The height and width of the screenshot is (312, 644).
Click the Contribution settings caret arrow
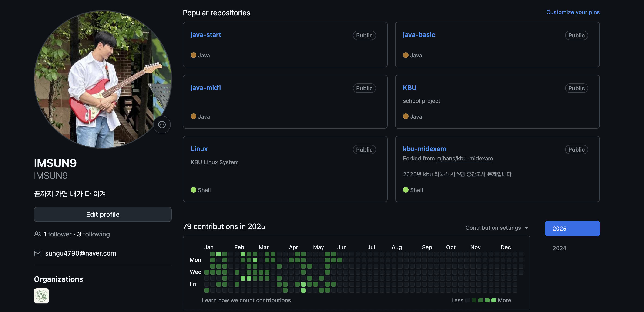click(527, 228)
